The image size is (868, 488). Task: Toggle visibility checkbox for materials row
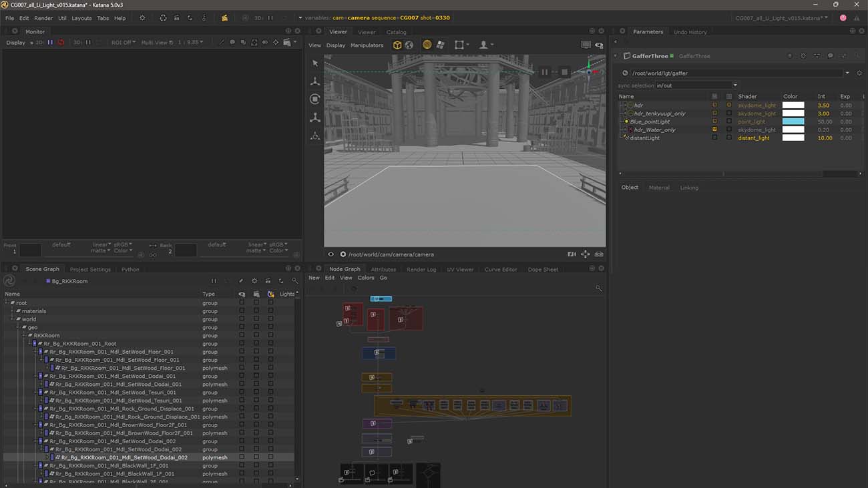(x=242, y=311)
